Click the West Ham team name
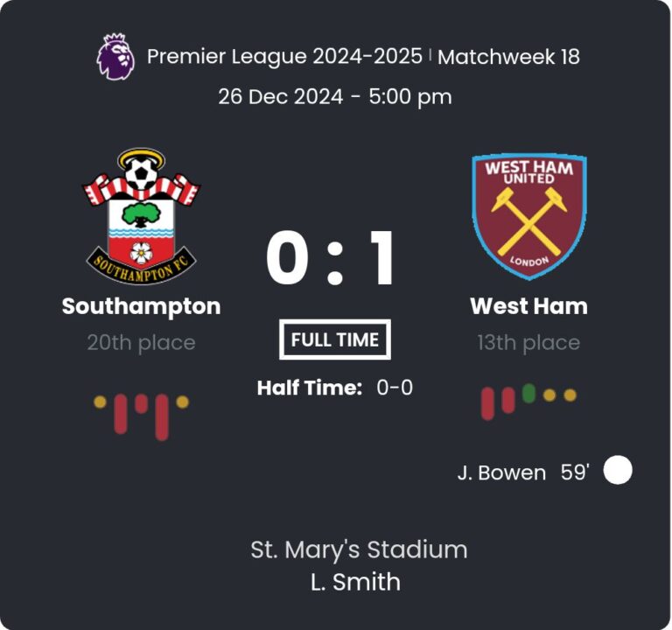 pos(528,306)
